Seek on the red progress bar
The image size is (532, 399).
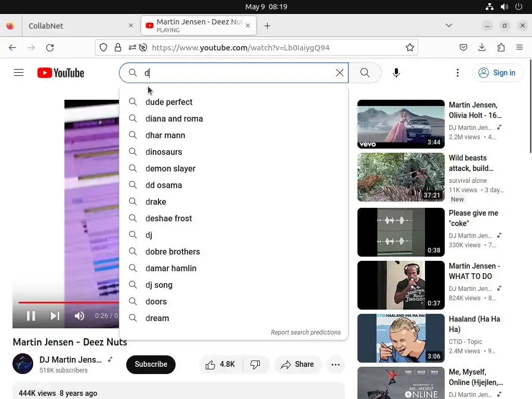[x=69, y=302]
